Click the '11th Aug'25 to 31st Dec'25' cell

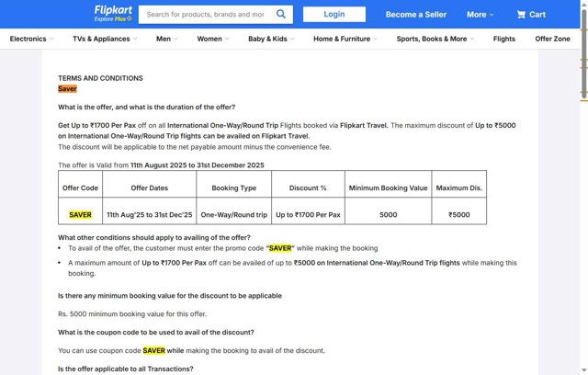click(x=149, y=215)
